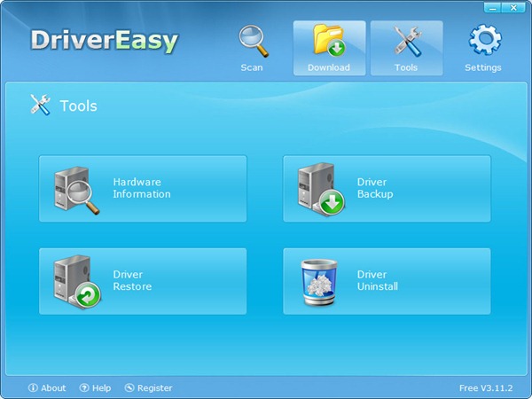This screenshot has width=532, height=399.
Task: Click the DriverEasy logo
Action: tap(104, 41)
